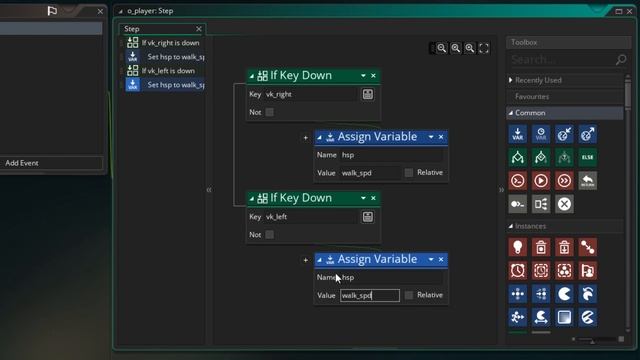
Task: Click the Fit to window icon in workspace
Action: click(x=484, y=48)
